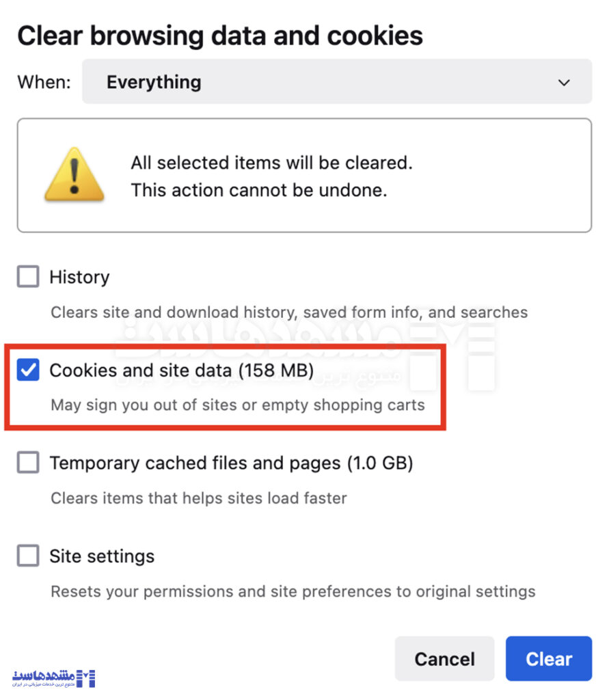
Task: Click the "Clears items that helps sites load faster" description
Action: click(x=198, y=498)
